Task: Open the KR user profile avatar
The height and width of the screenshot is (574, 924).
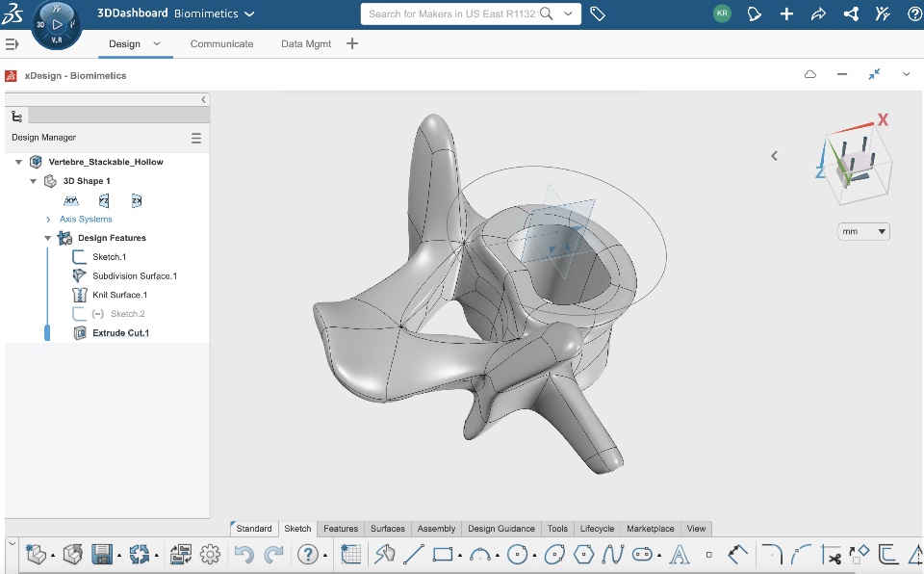Action: coord(722,13)
